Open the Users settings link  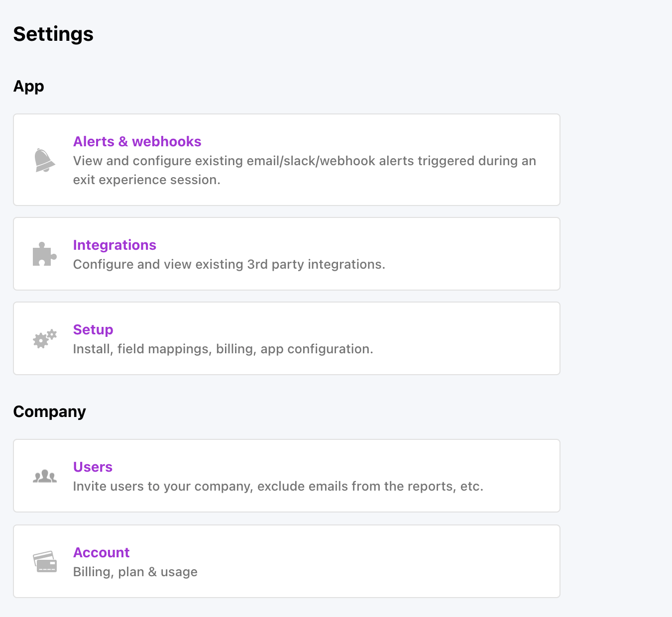pyautogui.click(x=93, y=467)
